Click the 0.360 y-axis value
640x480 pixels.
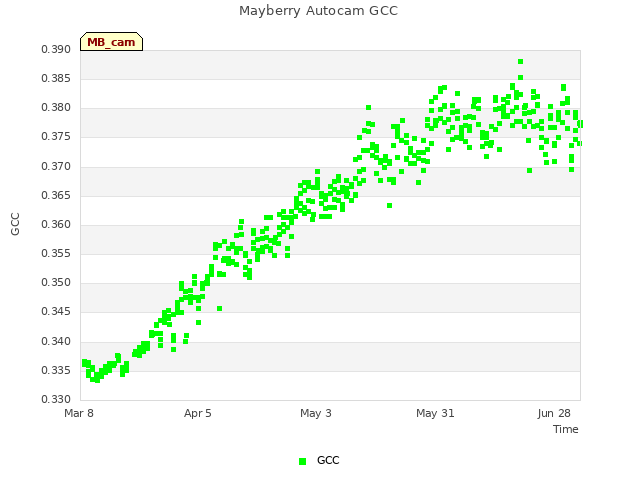56,224
